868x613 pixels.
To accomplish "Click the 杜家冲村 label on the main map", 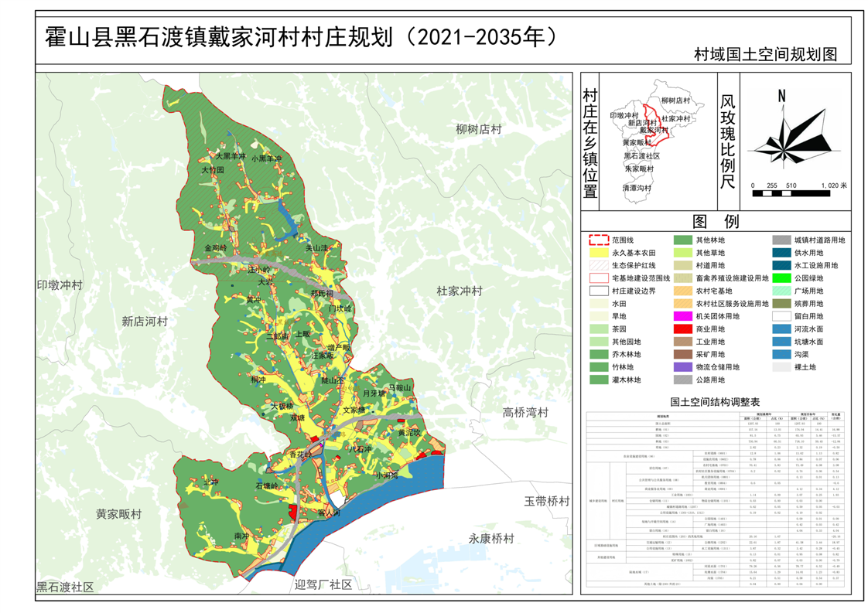I will click(459, 291).
